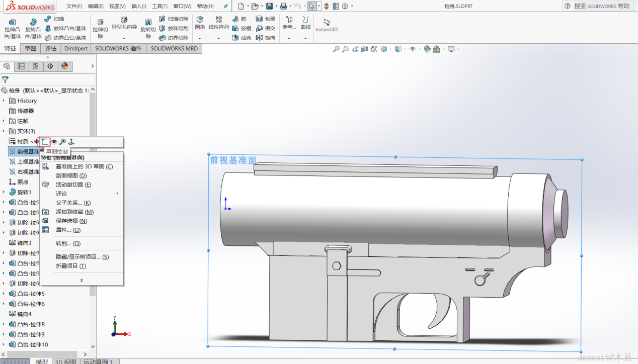638x364 pixels.
Task: Toggle plane visibility with the eye icon
Action: coord(54,142)
